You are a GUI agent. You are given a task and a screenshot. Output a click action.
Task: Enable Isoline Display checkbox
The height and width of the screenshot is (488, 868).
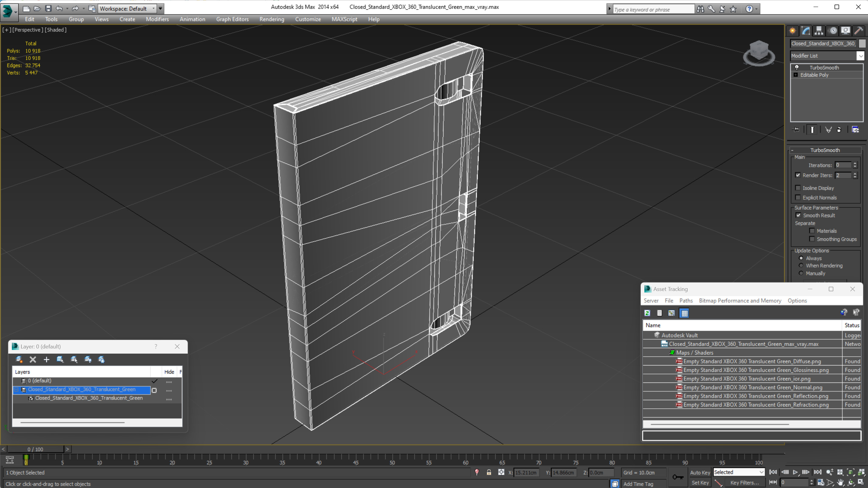(798, 188)
